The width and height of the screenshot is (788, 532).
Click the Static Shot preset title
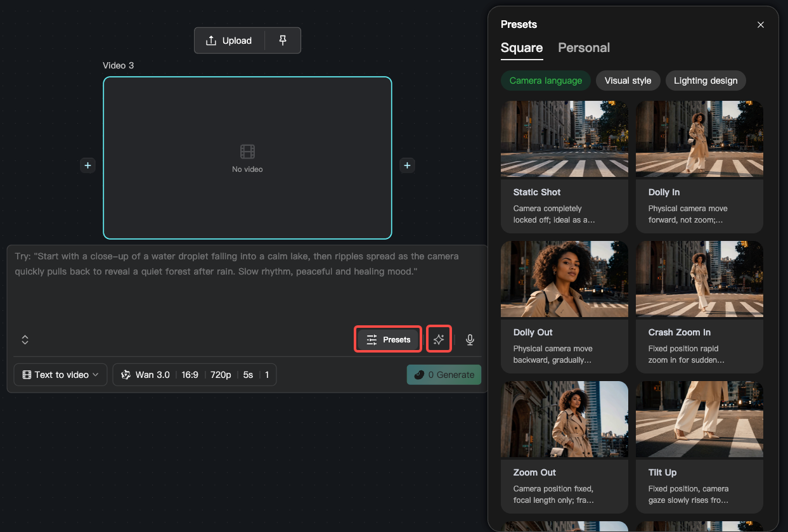coord(537,192)
